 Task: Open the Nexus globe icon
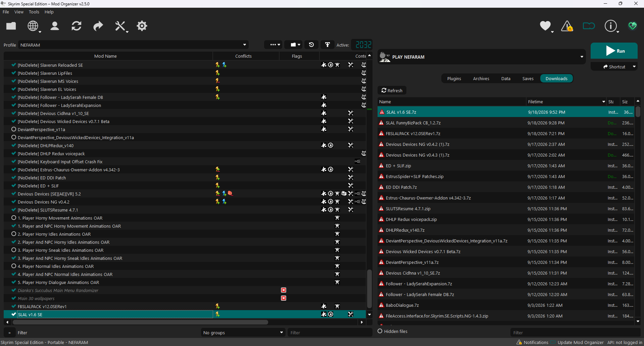(33, 26)
